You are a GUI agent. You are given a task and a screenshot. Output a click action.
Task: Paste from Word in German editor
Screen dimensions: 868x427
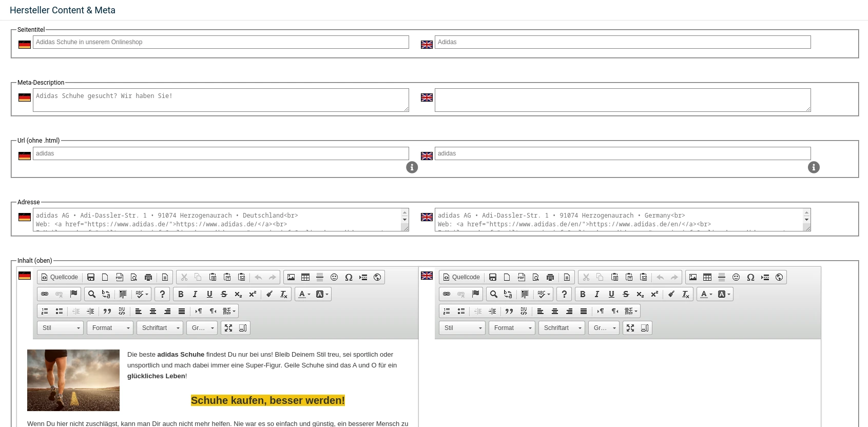click(242, 277)
